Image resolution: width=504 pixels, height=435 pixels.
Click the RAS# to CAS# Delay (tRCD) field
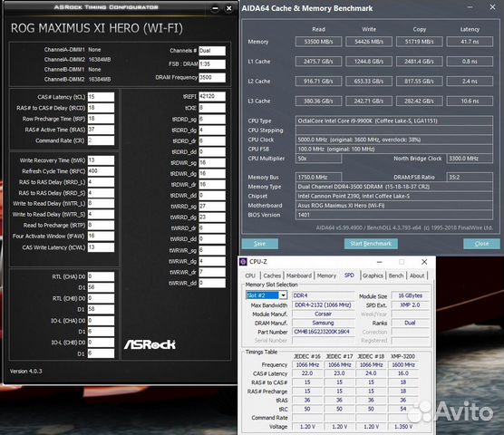click(x=101, y=108)
